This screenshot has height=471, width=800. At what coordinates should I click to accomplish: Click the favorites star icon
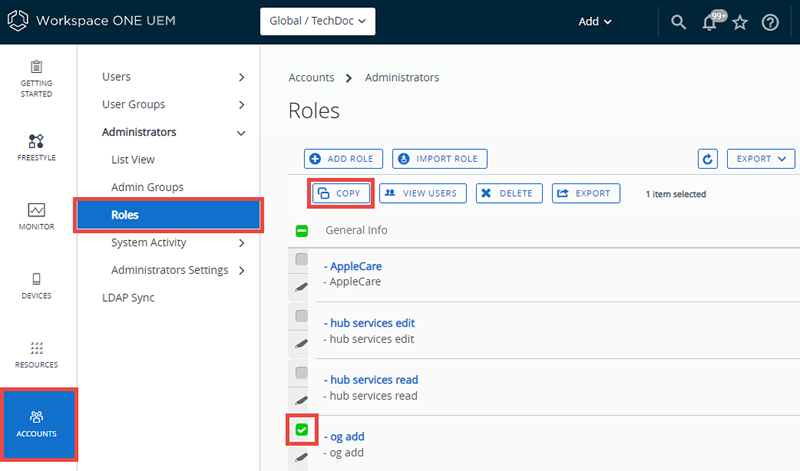(x=740, y=22)
